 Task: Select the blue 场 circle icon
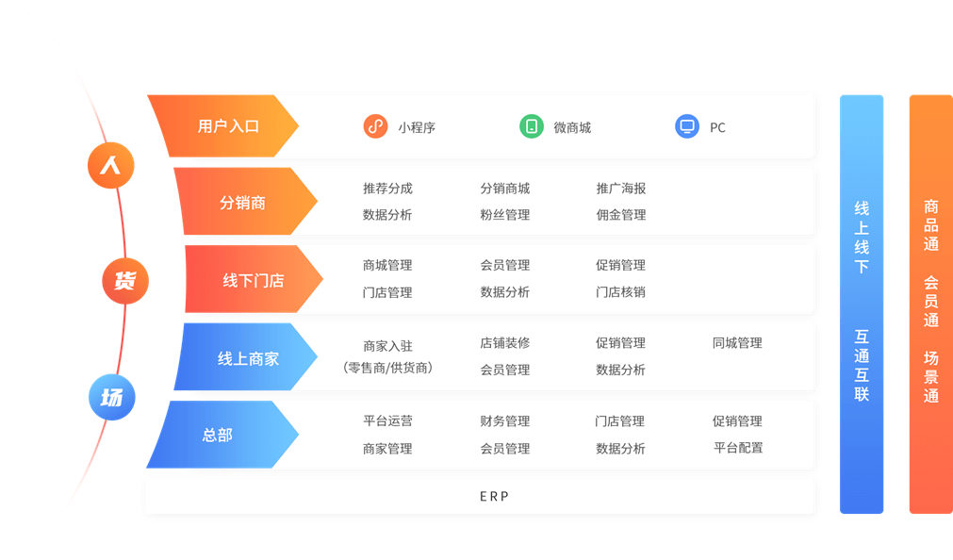[x=111, y=397]
